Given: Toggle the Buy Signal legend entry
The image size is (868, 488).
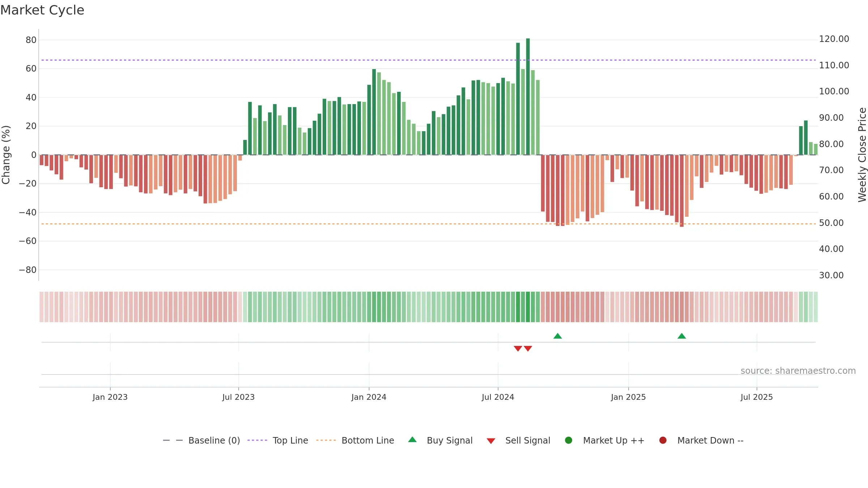Looking at the screenshot, I should [x=440, y=440].
